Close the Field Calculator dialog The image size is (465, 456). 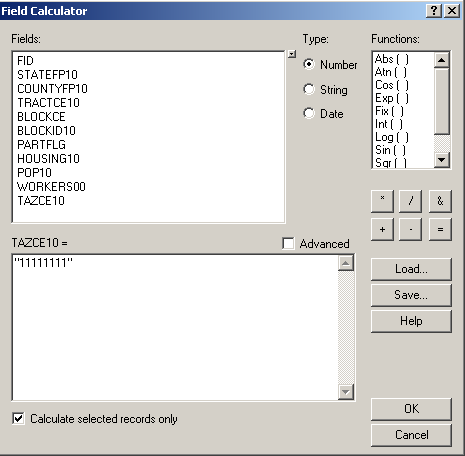[x=452, y=11]
